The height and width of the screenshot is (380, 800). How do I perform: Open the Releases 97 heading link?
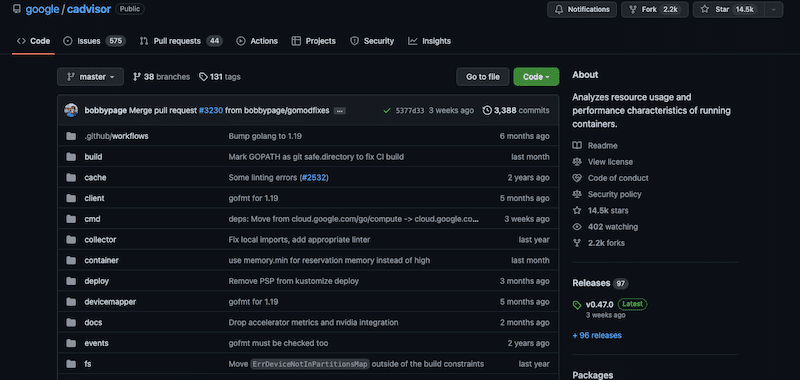tap(600, 283)
